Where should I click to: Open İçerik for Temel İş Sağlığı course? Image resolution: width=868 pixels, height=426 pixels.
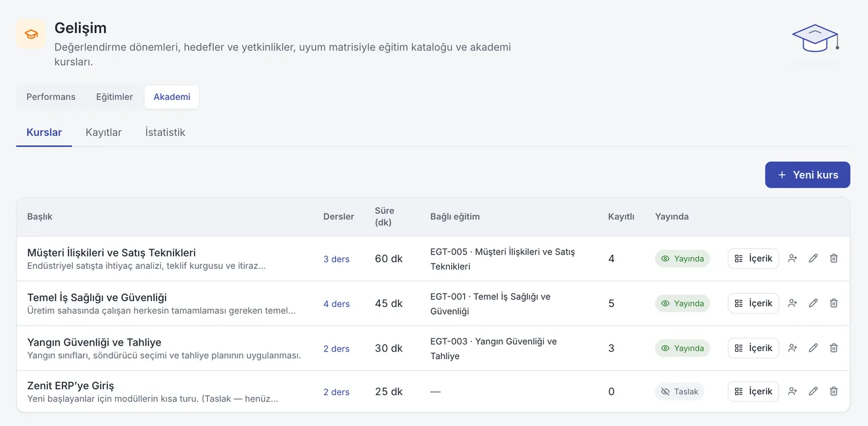click(x=753, y=303)
